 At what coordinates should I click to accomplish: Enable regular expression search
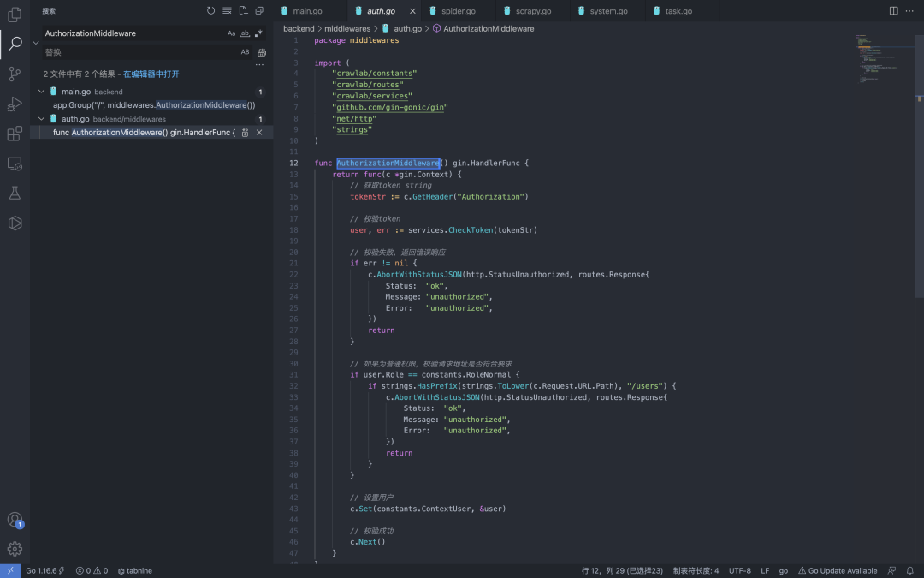coord(258,33)
